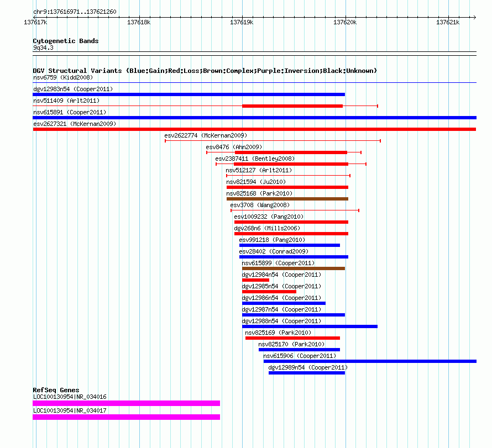This screenshot has width=492, height=448.
Task: Select the esv2627321 red loss bar
Action: [x=254, y=129]
